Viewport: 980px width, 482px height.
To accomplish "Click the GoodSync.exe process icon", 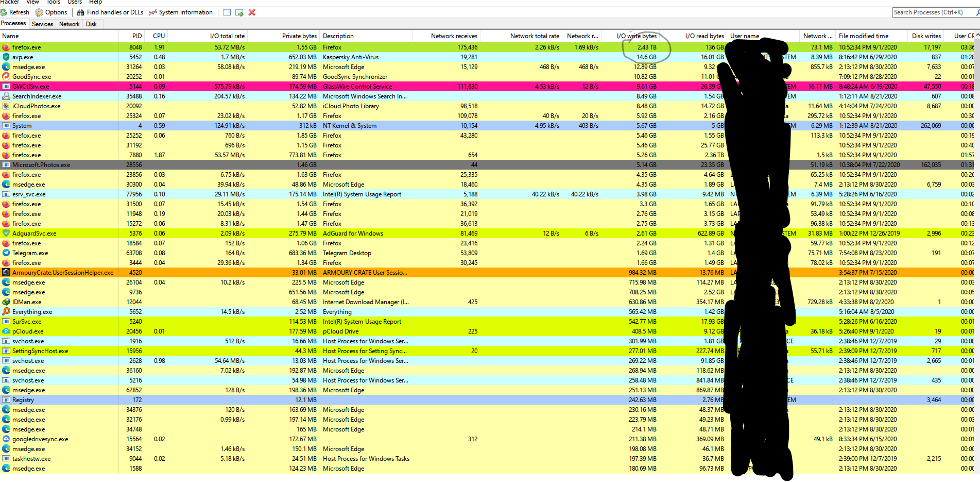I will click(x=6, y=77).
